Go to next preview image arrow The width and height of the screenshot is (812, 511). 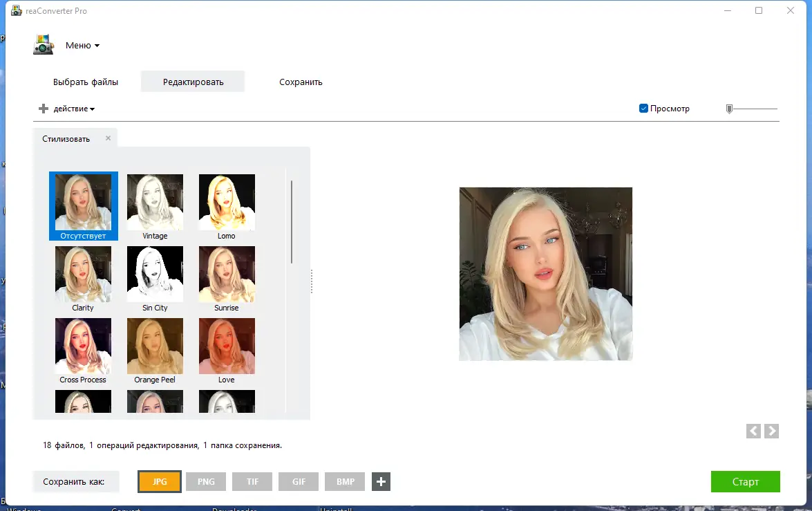tap(772, 431)
